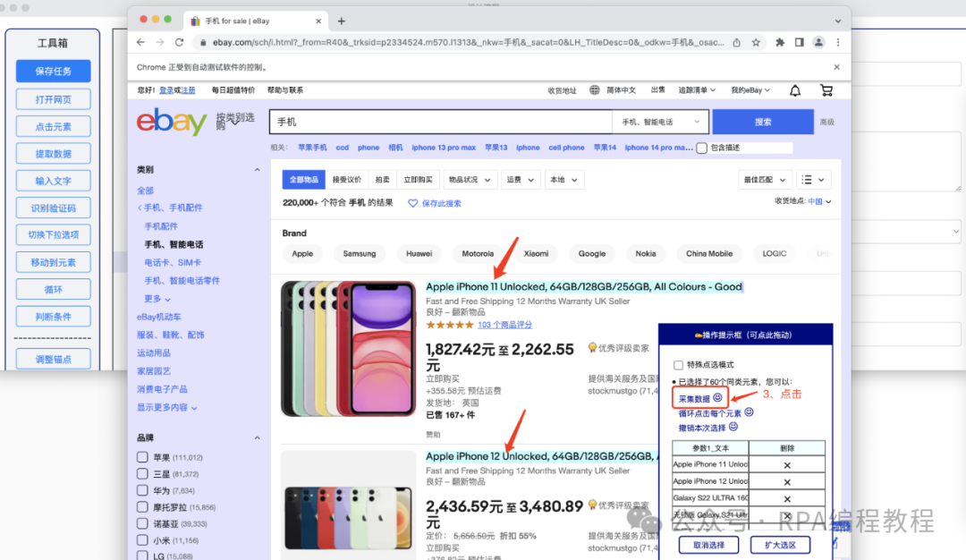The image size is (966, 560).
Task: Open the 最佳匹配 sort dropdown
Action: pos(765,180)
